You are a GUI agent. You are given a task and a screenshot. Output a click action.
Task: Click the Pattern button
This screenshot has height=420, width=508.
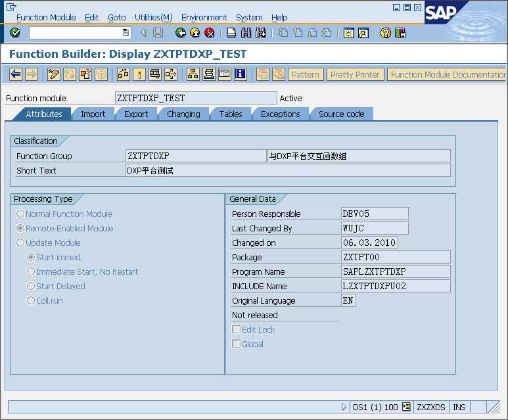[x=306, y=74]
